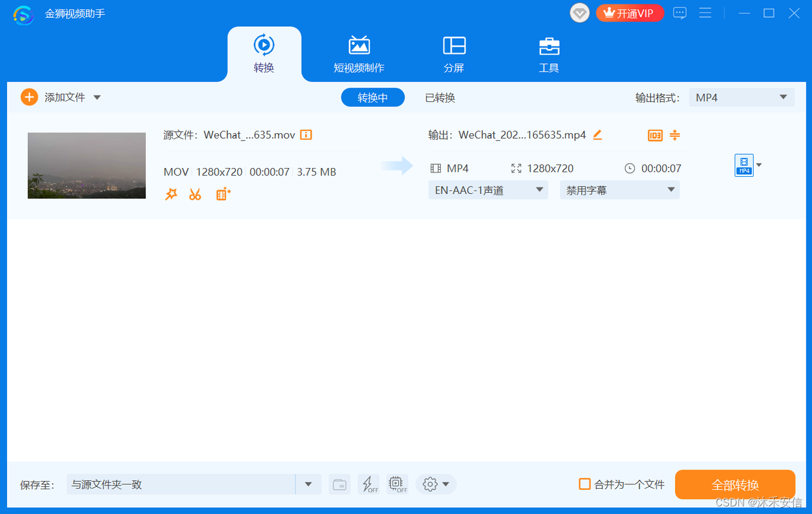
Task: Expand the save path dropdown arrow
Action: point(308,484)
